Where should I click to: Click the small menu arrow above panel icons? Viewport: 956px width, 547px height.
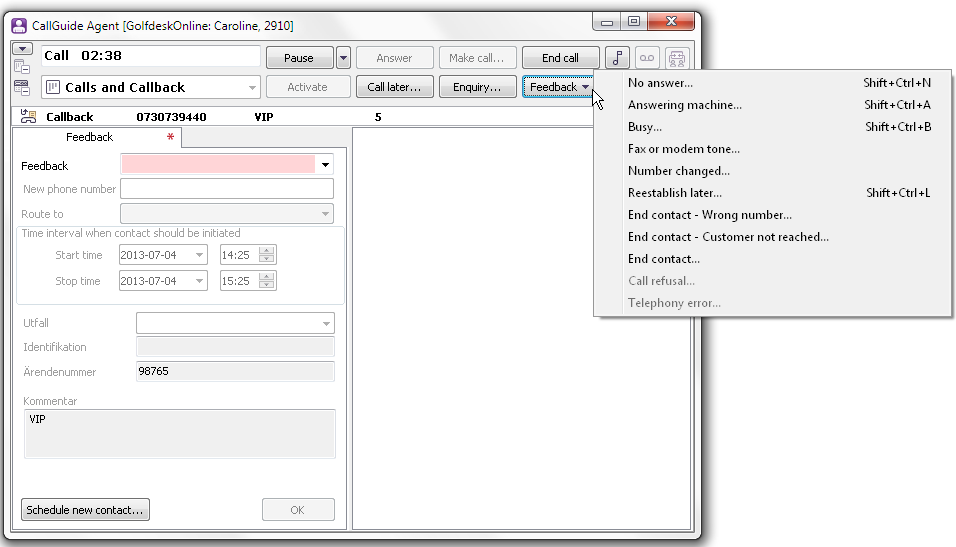22,49
